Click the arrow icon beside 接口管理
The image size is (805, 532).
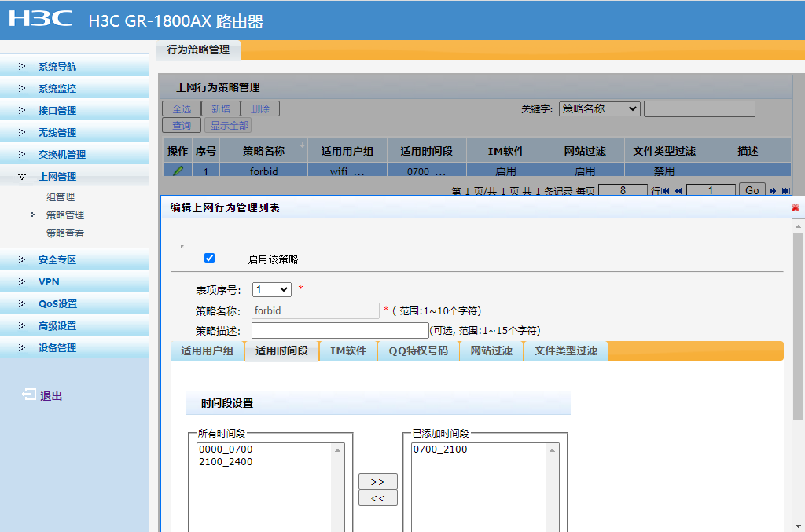click(21, 110)
